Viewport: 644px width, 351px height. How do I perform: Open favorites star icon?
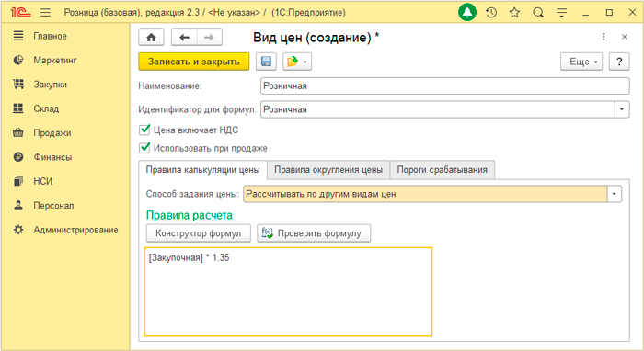point(514,13)
